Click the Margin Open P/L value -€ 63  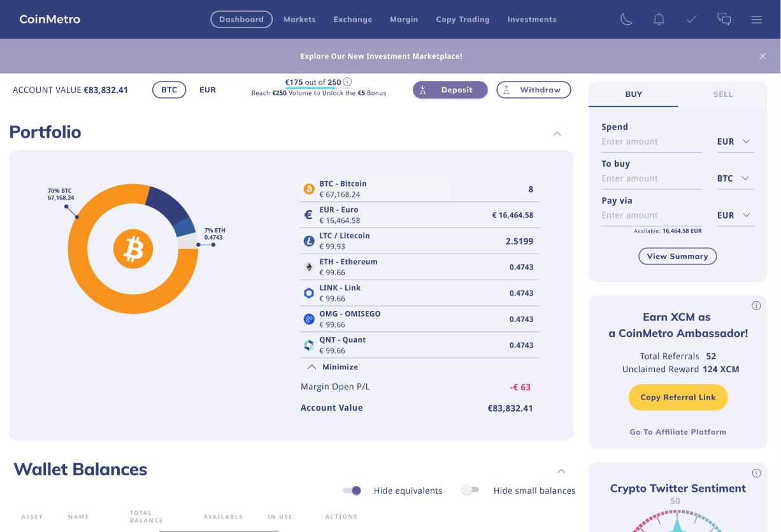520,387
